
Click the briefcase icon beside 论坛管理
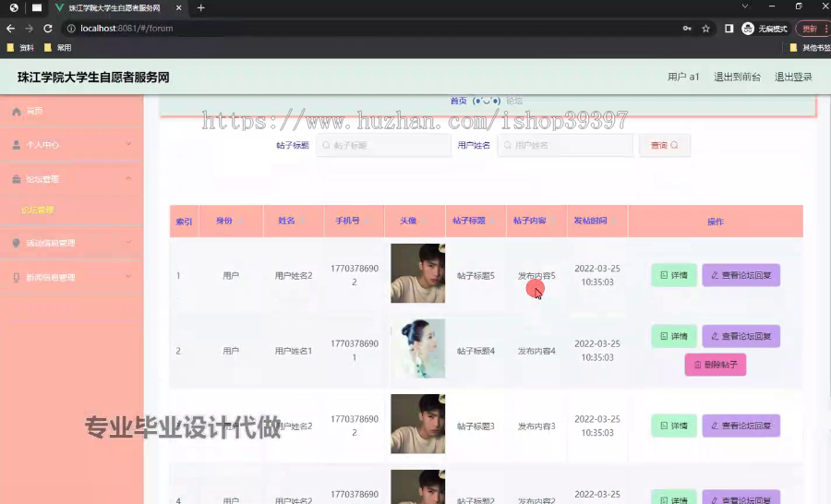tap(17, 179)
